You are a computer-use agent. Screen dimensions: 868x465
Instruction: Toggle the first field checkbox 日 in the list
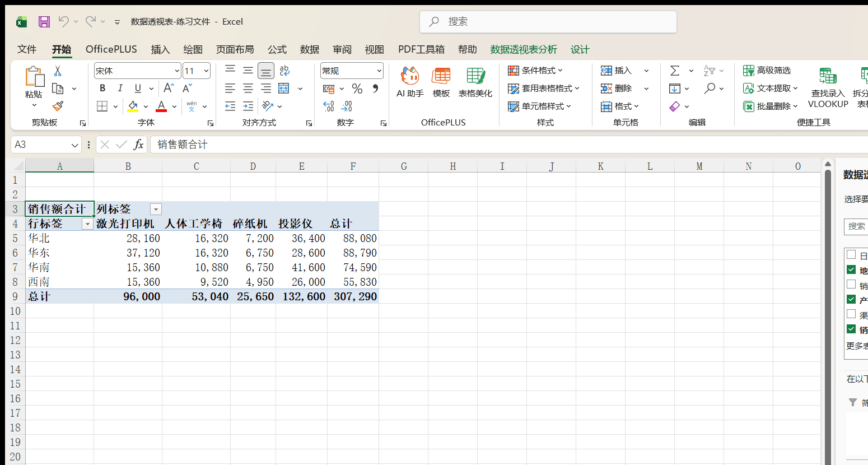[x=851, y=254]
